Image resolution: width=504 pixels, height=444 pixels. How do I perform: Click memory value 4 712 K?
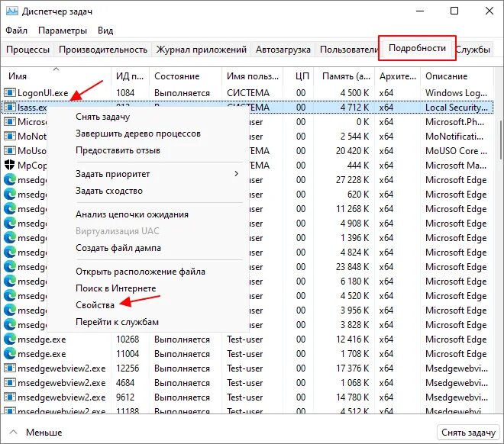point(354,108)
